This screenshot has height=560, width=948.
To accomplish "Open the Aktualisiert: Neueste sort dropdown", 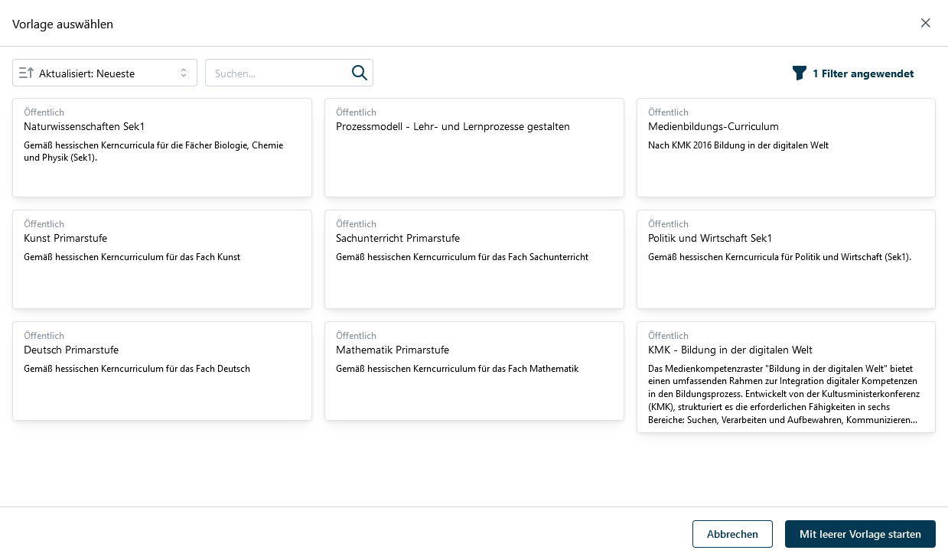I will [105, 73].
